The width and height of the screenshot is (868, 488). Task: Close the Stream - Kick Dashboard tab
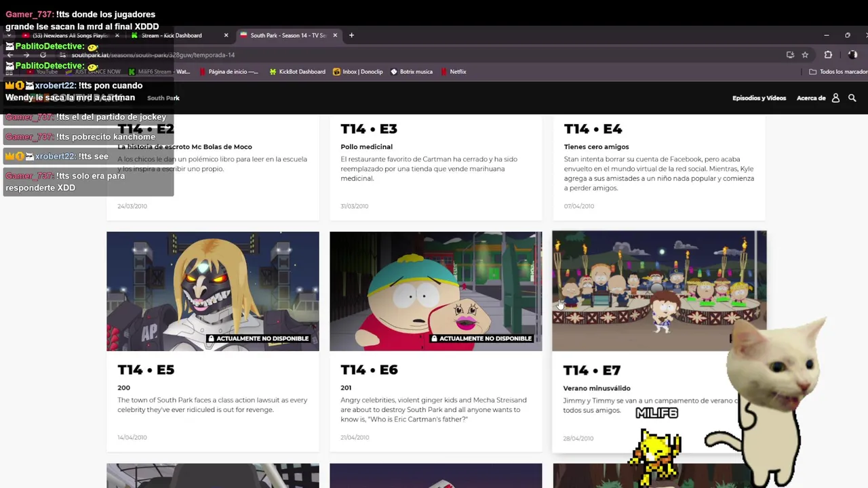(226, 35)
